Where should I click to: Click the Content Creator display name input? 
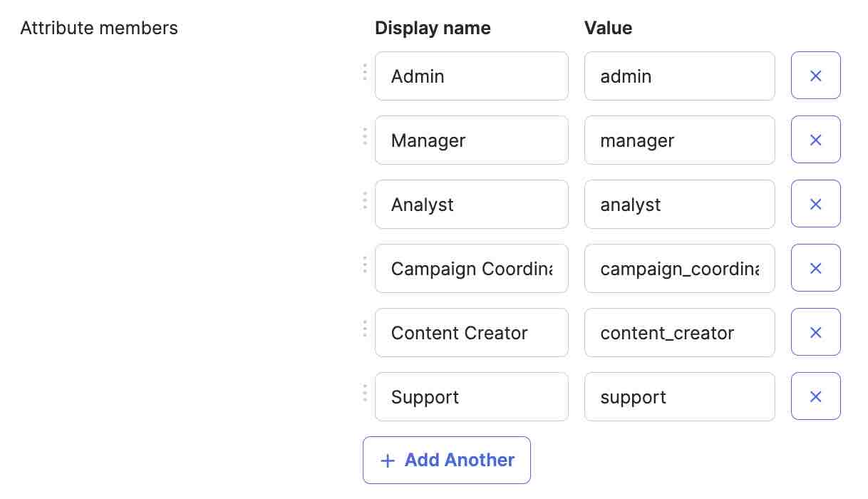pos(471,332)
